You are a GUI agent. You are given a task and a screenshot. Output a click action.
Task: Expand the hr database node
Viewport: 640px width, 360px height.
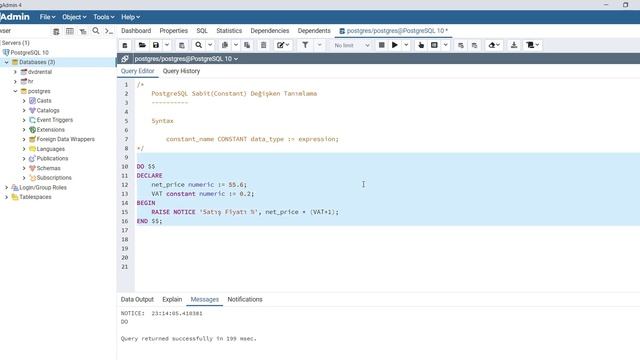pyautogui.click(x=16, y=82)
